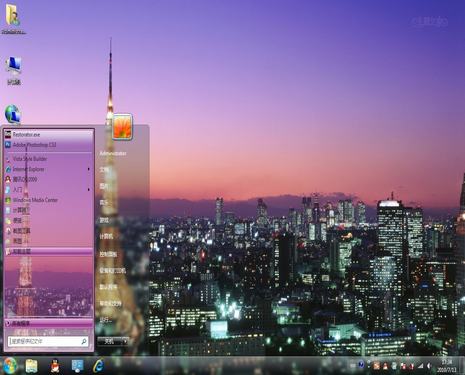465x375 pixels.
Task: Open Restorator.exe from the Start menu
Action: (x=48, y=135)
